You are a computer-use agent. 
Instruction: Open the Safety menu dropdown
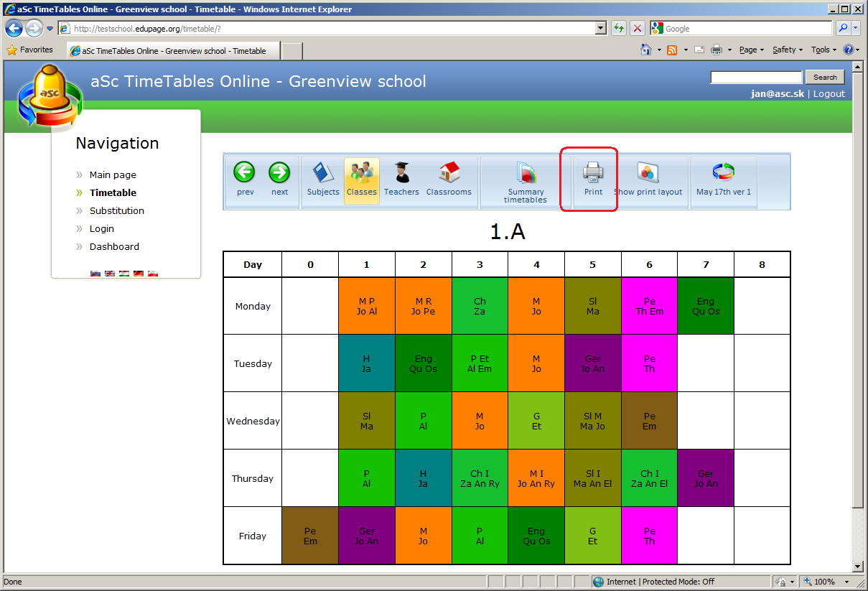pos(788,50)
